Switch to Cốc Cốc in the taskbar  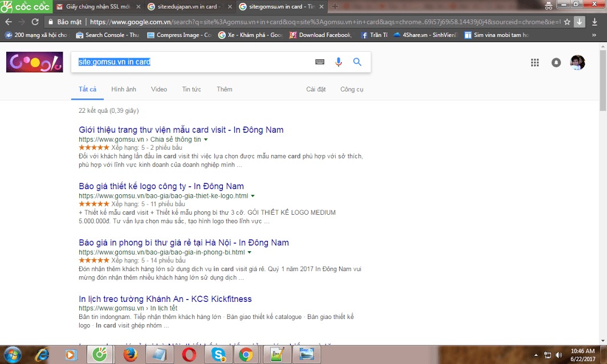100,355
